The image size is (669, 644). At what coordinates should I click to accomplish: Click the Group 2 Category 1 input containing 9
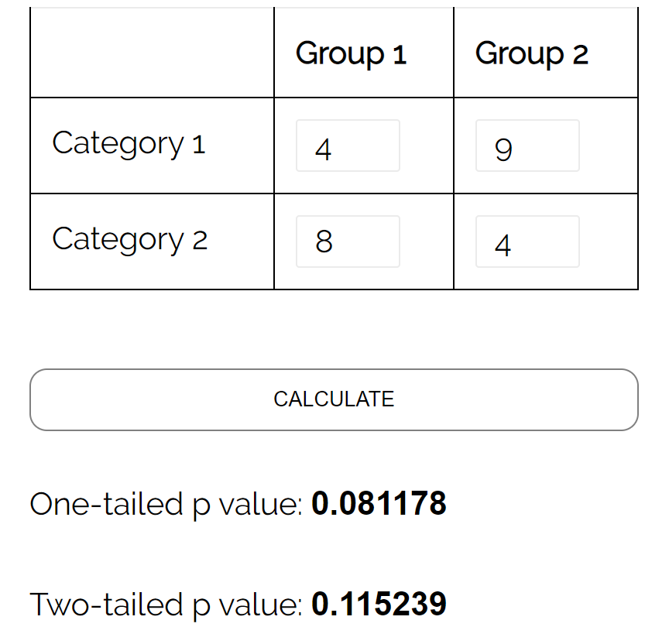(x=527, y=146)
